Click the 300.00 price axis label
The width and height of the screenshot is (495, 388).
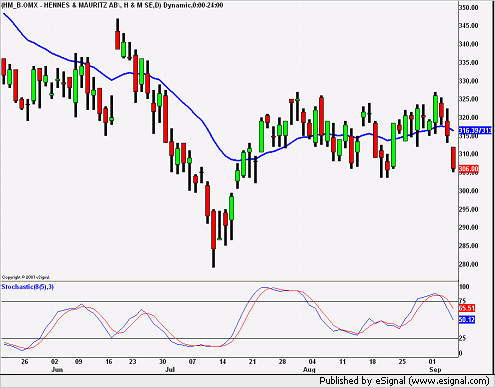click(x=468, y=191)
